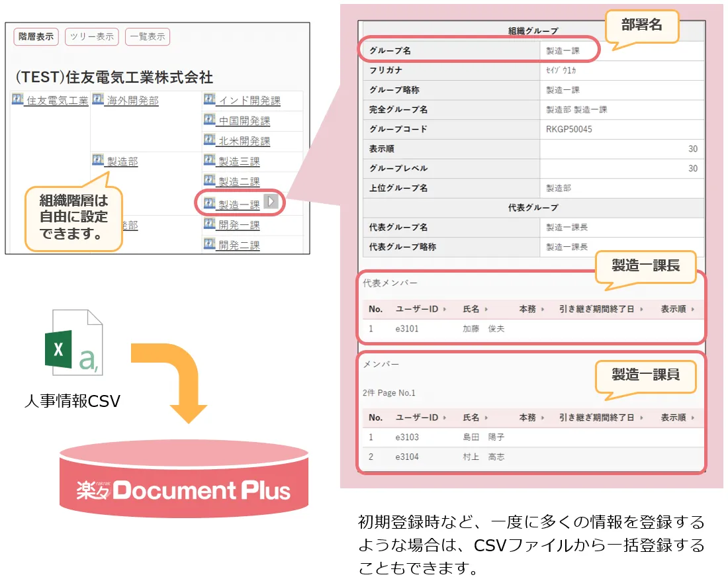The width and height of the screenshot is (728, 581).
Task: Sort 代表メンバー table by 氏名
Action: point(475,309)
